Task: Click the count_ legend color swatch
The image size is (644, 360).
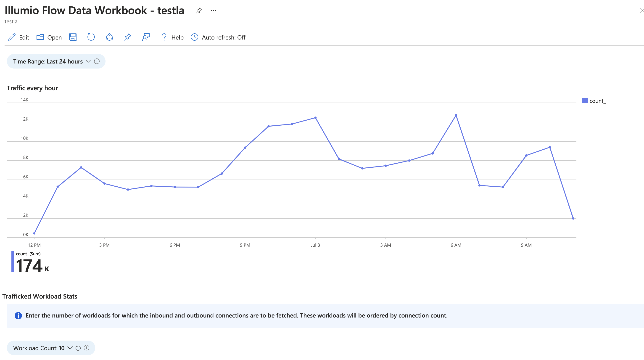Action: [x=585, y=101]
